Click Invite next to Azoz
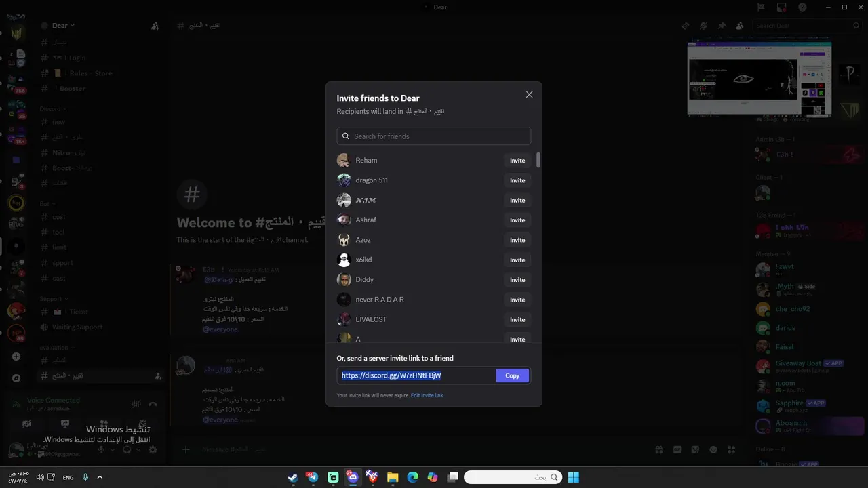This screenshot has height=488, width=868. 517,240
